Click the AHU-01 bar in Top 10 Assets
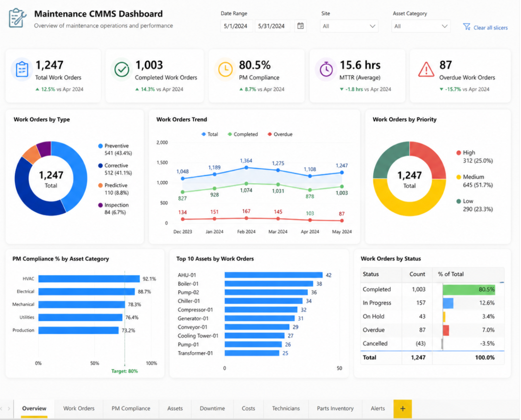521x420 pixels. coord(274,275)
